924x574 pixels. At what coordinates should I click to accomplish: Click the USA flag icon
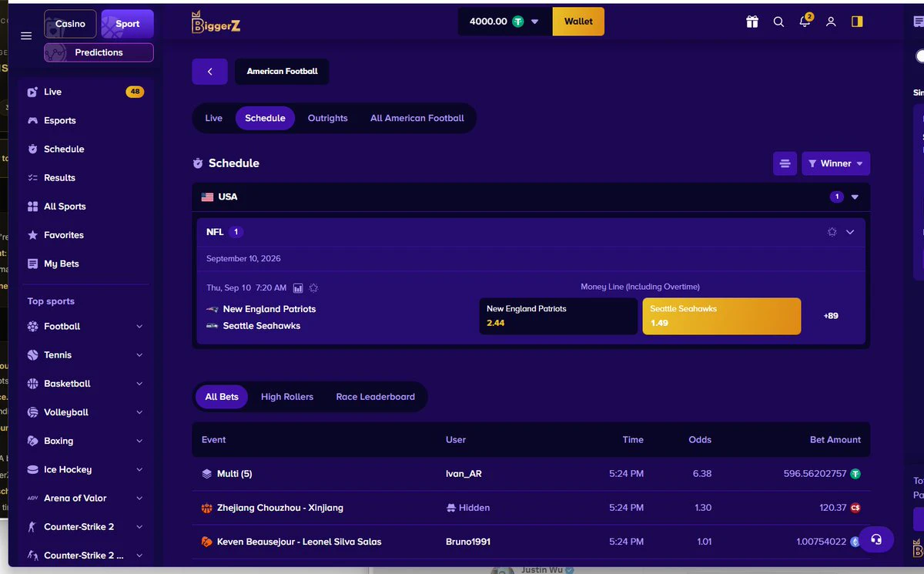tap(207, 197)
